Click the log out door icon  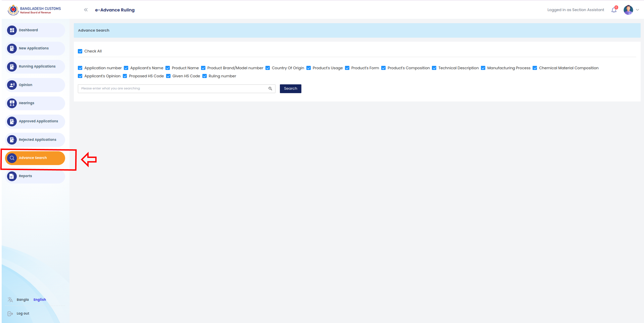[10, 314]
